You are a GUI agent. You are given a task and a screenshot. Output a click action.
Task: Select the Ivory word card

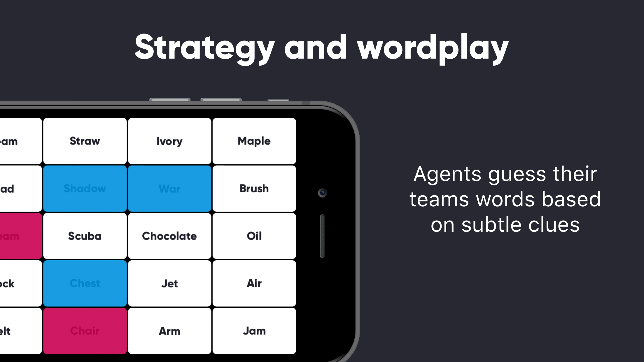click(169, 141)
